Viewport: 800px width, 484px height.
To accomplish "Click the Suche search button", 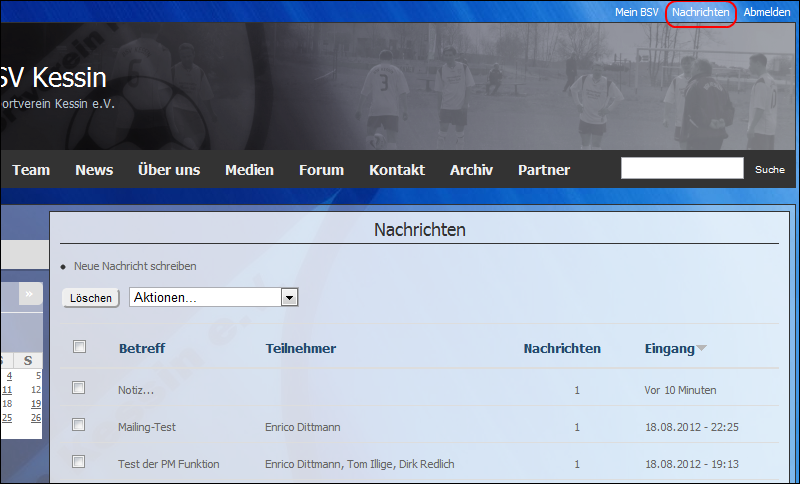I will coord(769,170).
